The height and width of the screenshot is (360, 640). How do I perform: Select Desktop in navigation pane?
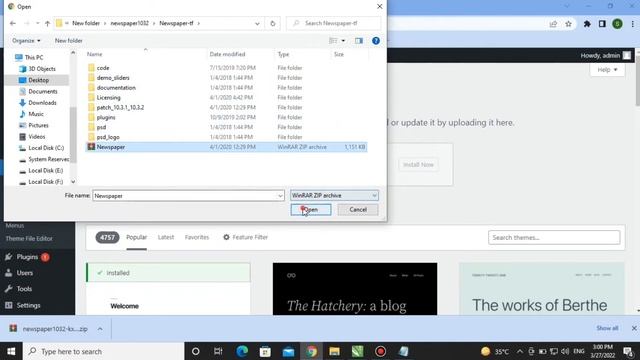pos(38,80)
